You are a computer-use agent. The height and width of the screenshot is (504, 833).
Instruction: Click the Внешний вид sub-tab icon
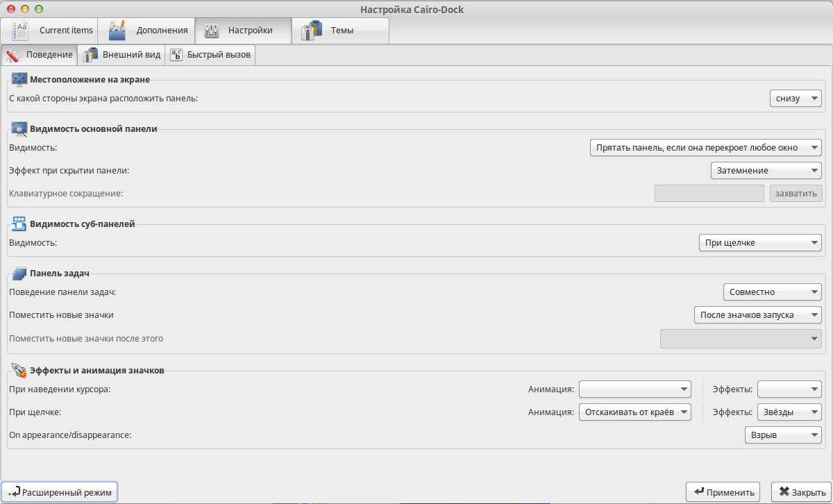[90, 55]
